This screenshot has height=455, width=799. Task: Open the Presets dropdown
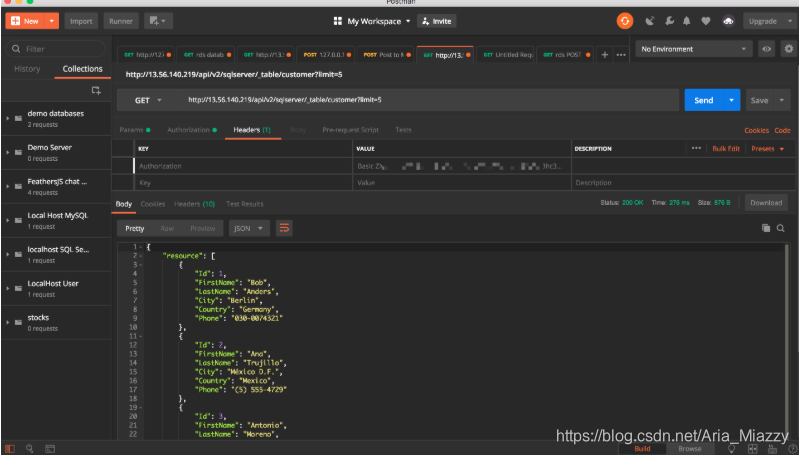tap(767, 148)
